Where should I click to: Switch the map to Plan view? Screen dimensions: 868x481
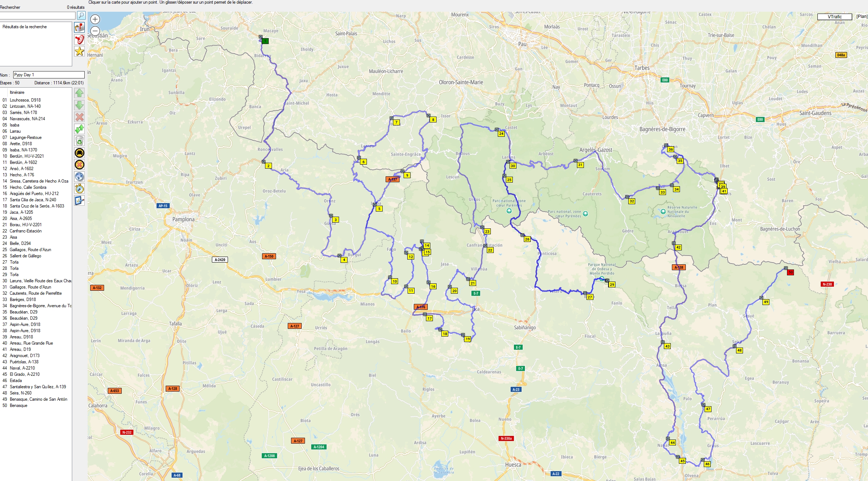[x=861, y=16]
